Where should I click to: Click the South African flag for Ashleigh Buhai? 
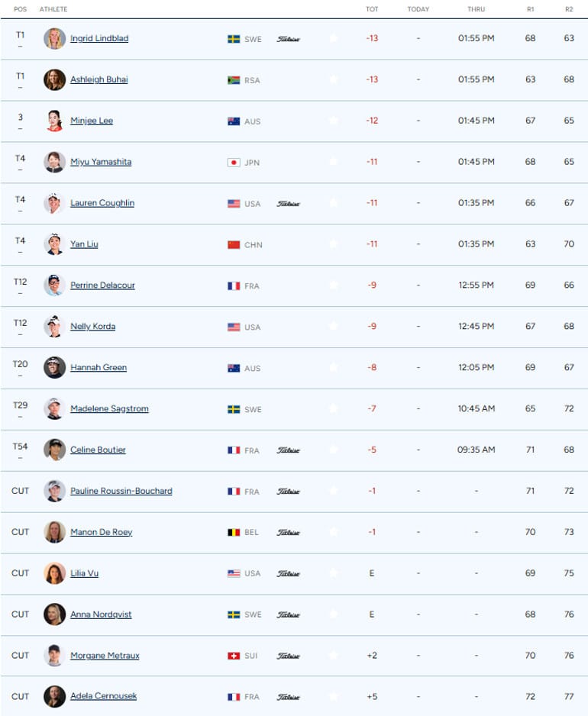pos(234,80)
